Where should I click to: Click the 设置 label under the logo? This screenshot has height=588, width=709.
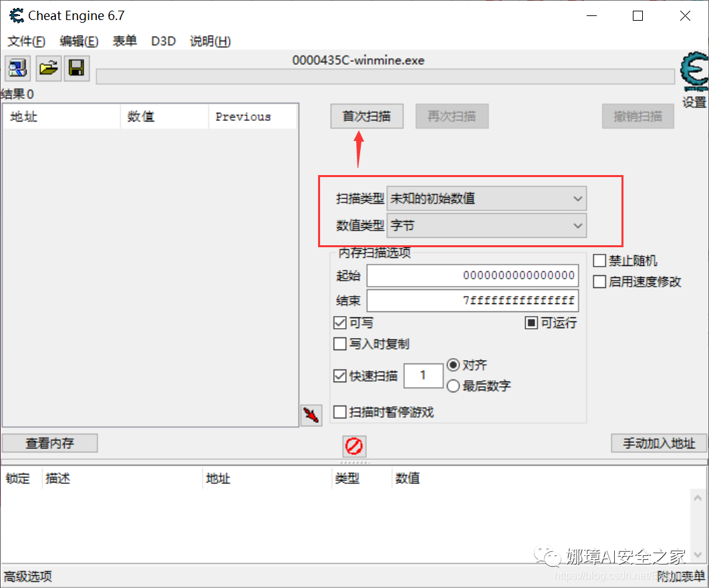coord(694,102)
